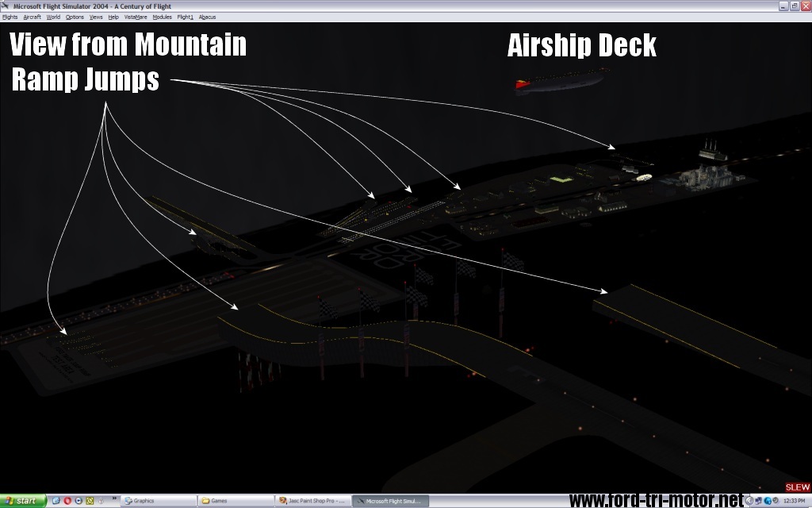Open the Flights menu

[10, 17]
